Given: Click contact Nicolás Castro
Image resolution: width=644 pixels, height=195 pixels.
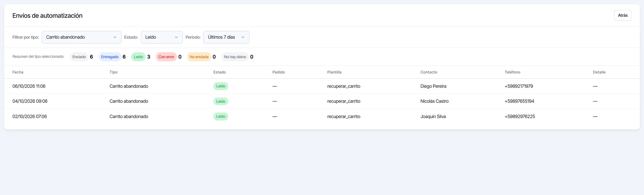Looking at the screenshot, I should pyautogui.click(x=434, y=101).
